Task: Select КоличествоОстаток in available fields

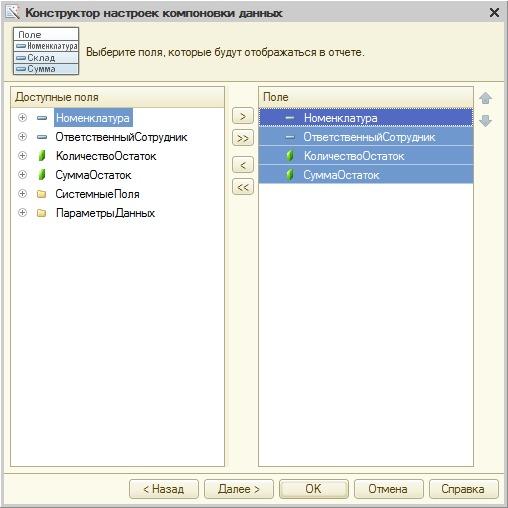Action: pos(106,156)
